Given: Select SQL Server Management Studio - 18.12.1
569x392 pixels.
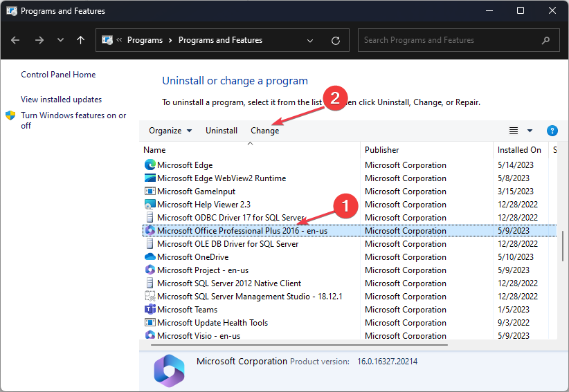Looking at the screenshot, I should pos(250,297).
